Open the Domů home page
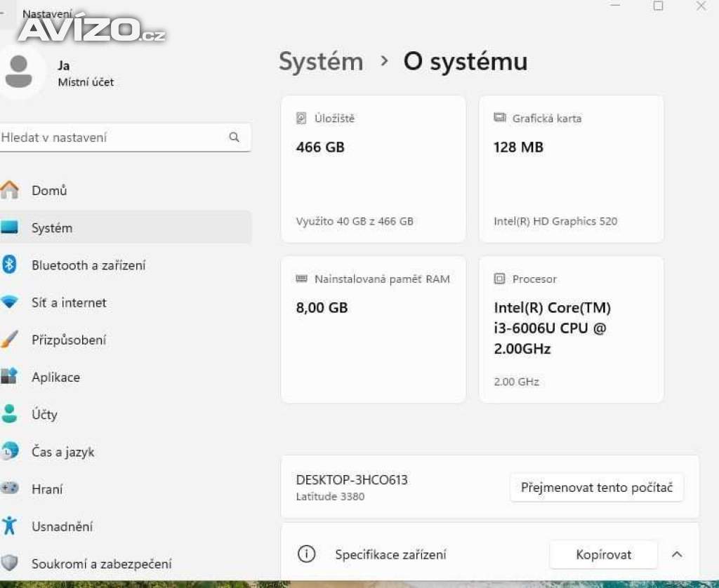 pos(125,190)
